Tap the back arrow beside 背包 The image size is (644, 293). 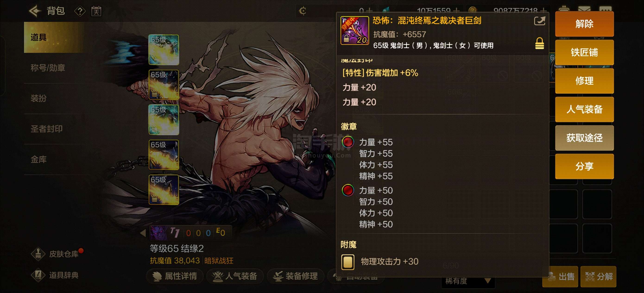click(x=35, y=11)
